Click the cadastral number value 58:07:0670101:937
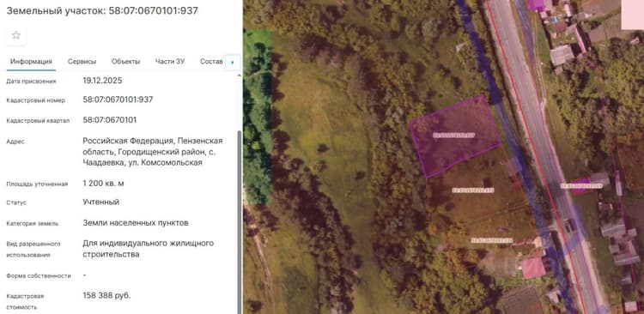Viewport: 644px width, 314px height. [118, 100]
